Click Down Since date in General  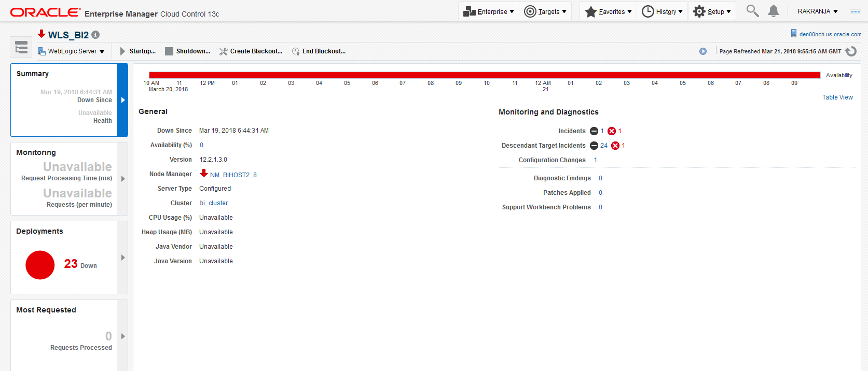[x=234, y=131]
